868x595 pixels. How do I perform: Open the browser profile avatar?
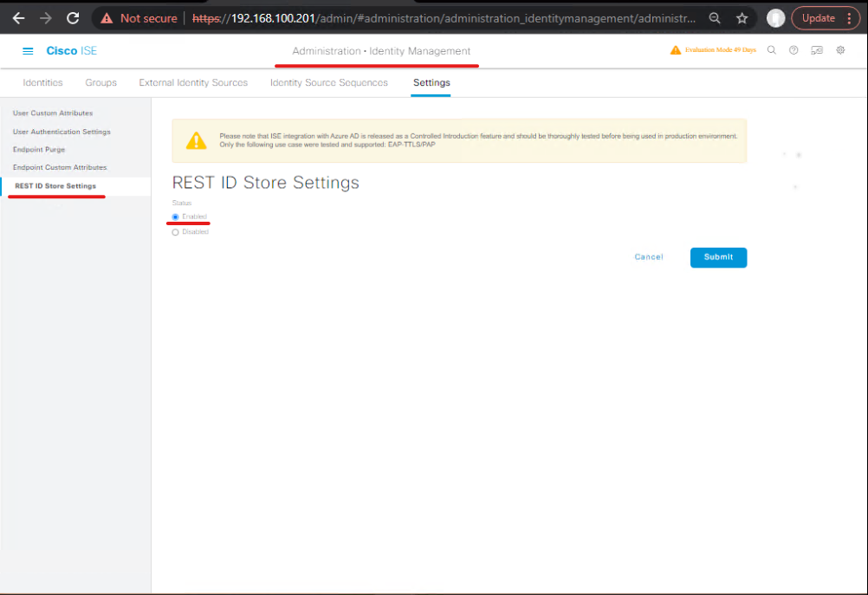(775, 18)
